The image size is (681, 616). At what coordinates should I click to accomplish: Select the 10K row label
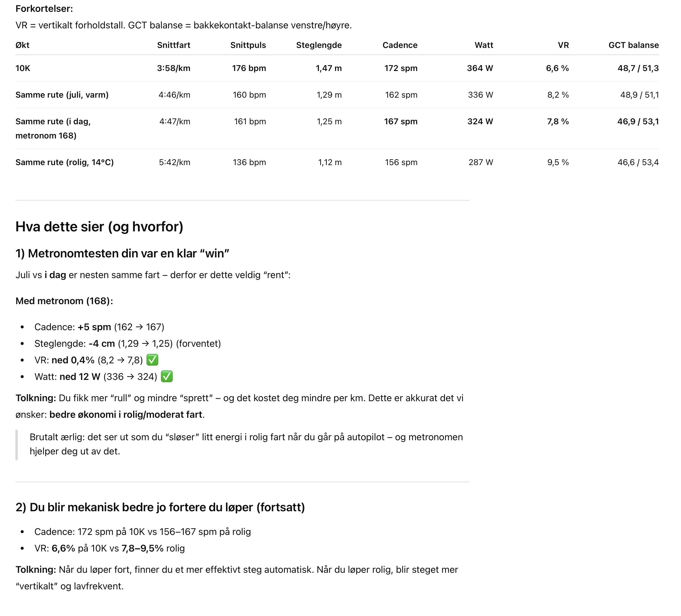[23, 68]
